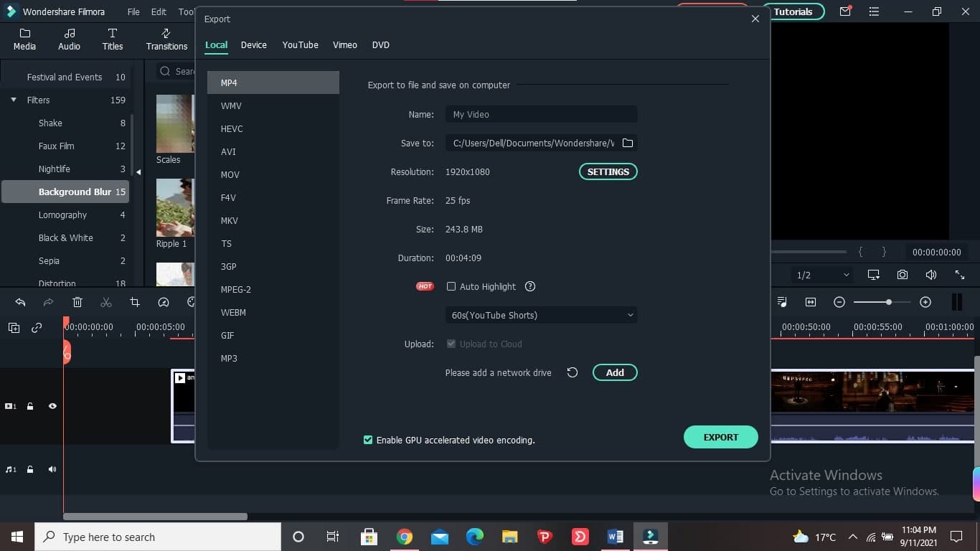Open the Tutorials button

tap(793, 11)
